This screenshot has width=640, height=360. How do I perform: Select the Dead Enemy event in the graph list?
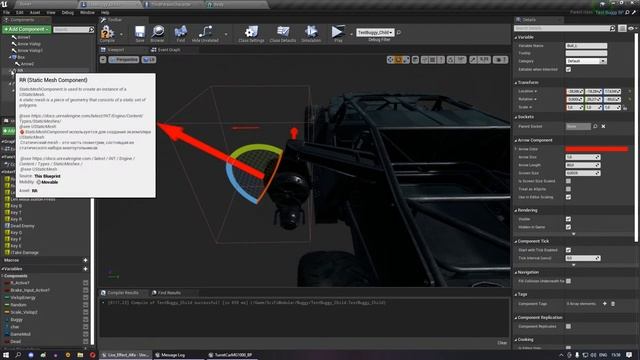(22, 226)
